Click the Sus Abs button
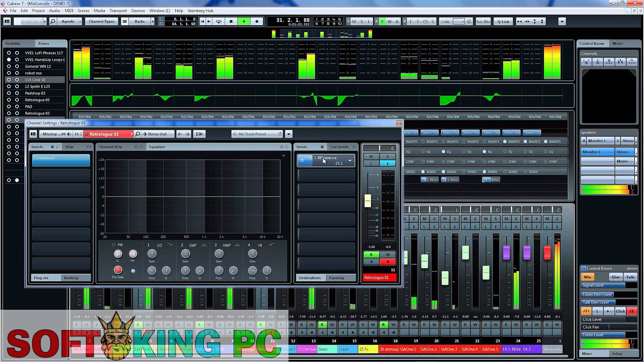 [483, 21]
